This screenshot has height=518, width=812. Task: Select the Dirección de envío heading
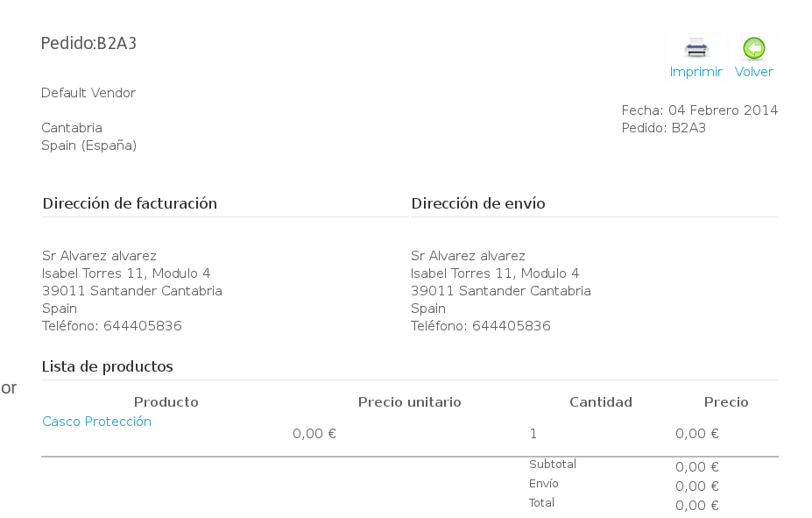coord(478,203)
